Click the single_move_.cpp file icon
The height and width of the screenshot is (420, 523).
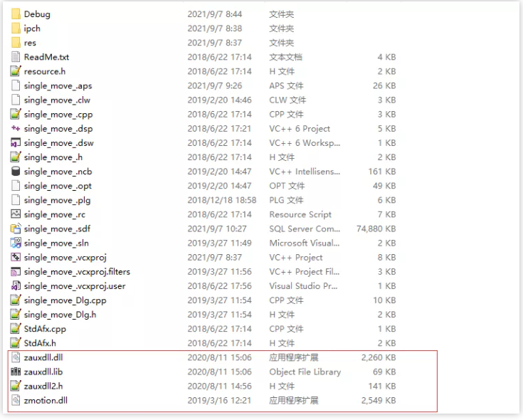[x=16, y=115]
